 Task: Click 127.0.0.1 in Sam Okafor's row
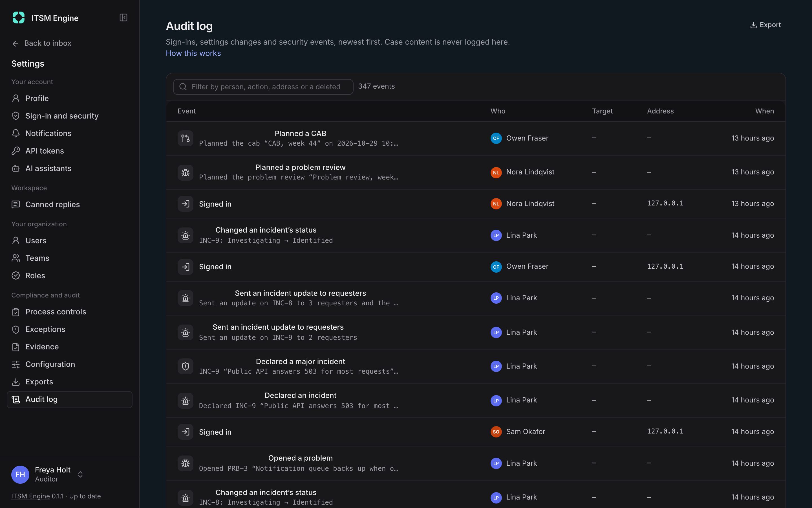tap(665, 432)
